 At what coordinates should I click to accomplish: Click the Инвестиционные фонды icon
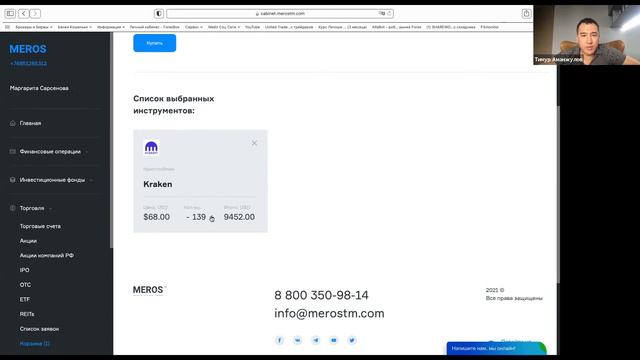point(13,180)
